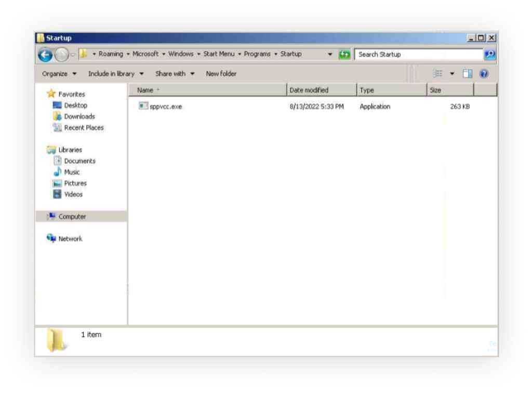Click the Computer icon

point(51,216)
